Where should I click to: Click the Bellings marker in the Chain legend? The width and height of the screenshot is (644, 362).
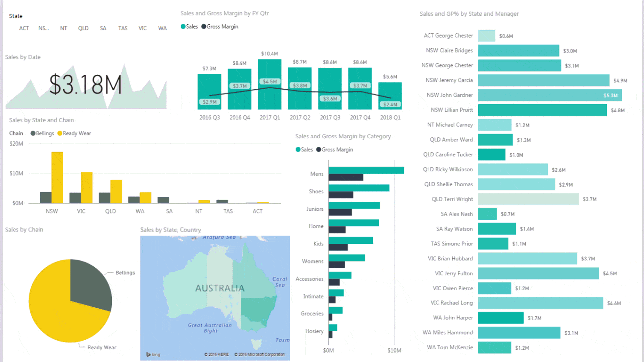click(x=33, y=133)
